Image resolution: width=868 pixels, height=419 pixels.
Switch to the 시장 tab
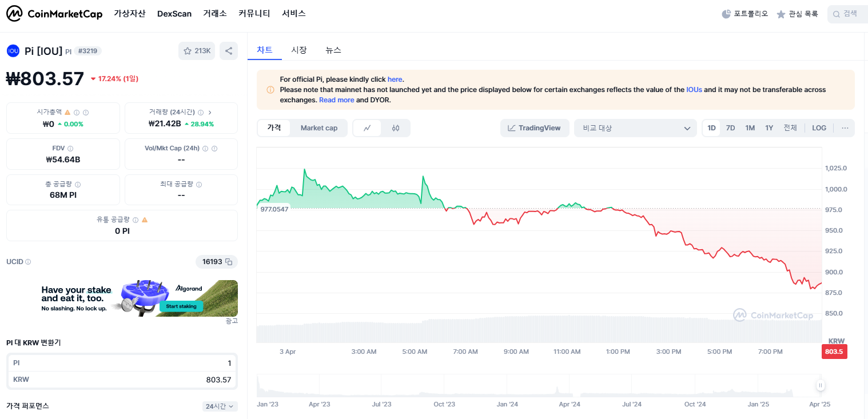(299, 50)
